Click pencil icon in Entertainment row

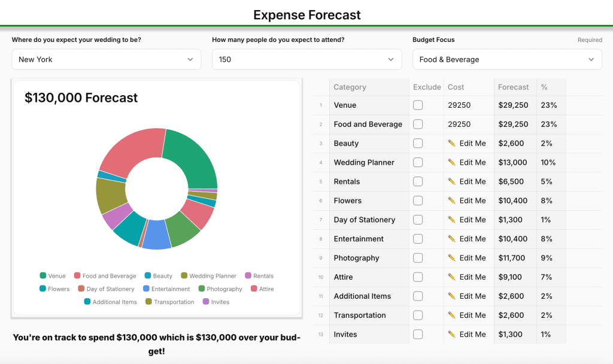pos(451,239)
